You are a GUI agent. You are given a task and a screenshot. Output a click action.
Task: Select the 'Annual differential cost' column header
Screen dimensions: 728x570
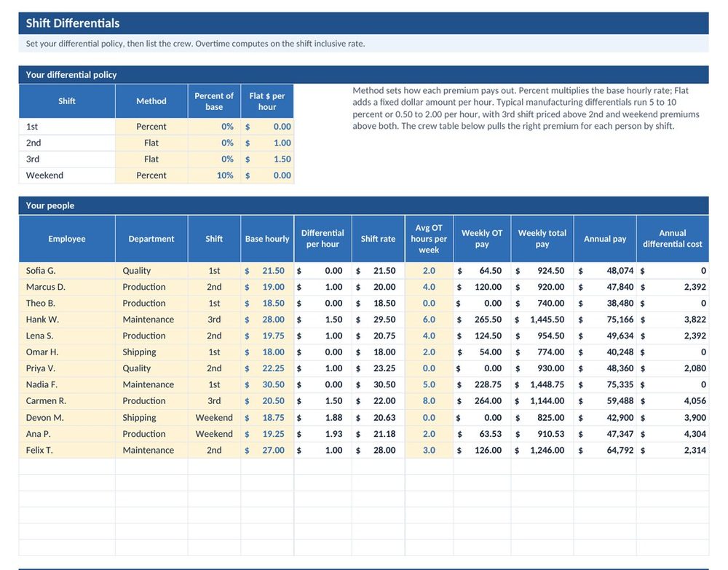click(672, 239)
